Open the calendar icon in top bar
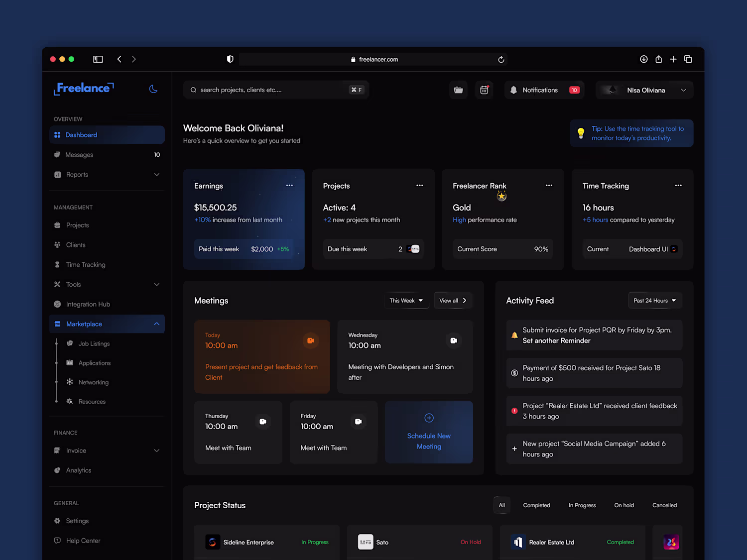The width and height of the screenshot is (747, 560). [484, 90]
